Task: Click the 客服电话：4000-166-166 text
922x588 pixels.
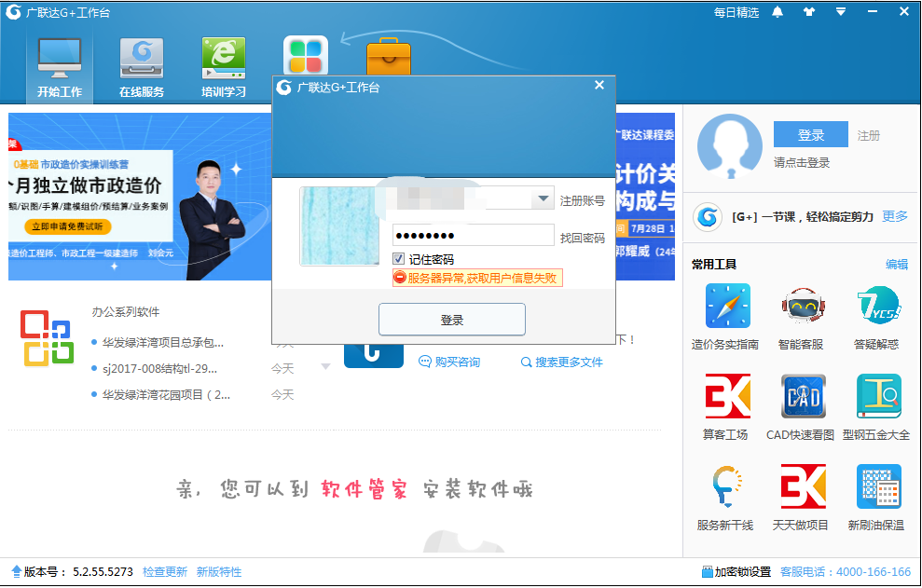Action: (846, 571)
